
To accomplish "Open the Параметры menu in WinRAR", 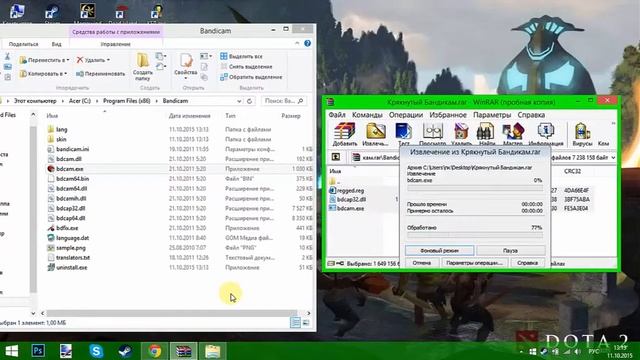I will coord(492,115).
